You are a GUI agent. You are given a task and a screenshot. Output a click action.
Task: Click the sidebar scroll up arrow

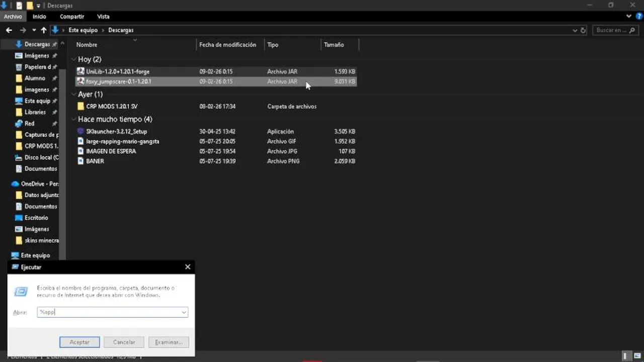pos(63,43)
